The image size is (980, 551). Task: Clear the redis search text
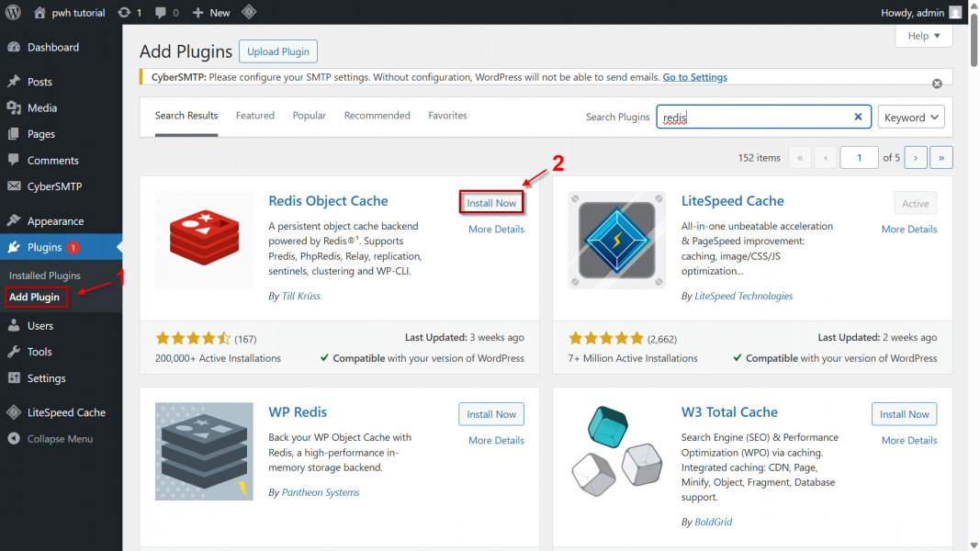coord(858,117)
